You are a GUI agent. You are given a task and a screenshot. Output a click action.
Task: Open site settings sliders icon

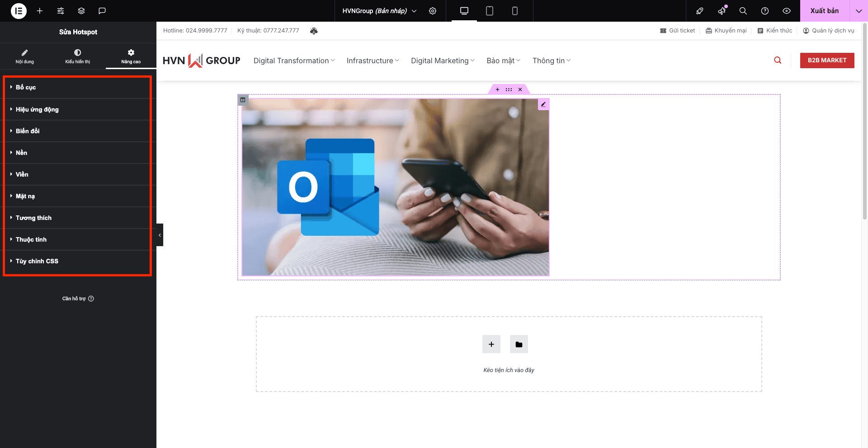tap(61, 11)
